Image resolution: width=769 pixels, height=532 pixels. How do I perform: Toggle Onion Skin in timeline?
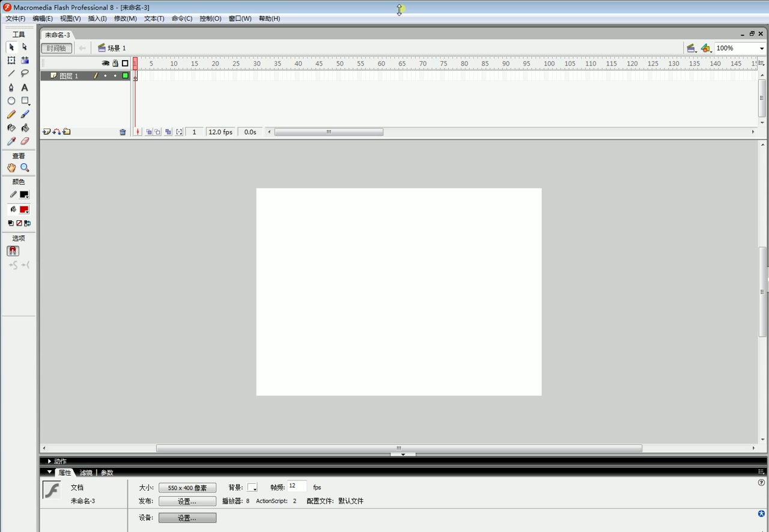click(x=148, y=132)
